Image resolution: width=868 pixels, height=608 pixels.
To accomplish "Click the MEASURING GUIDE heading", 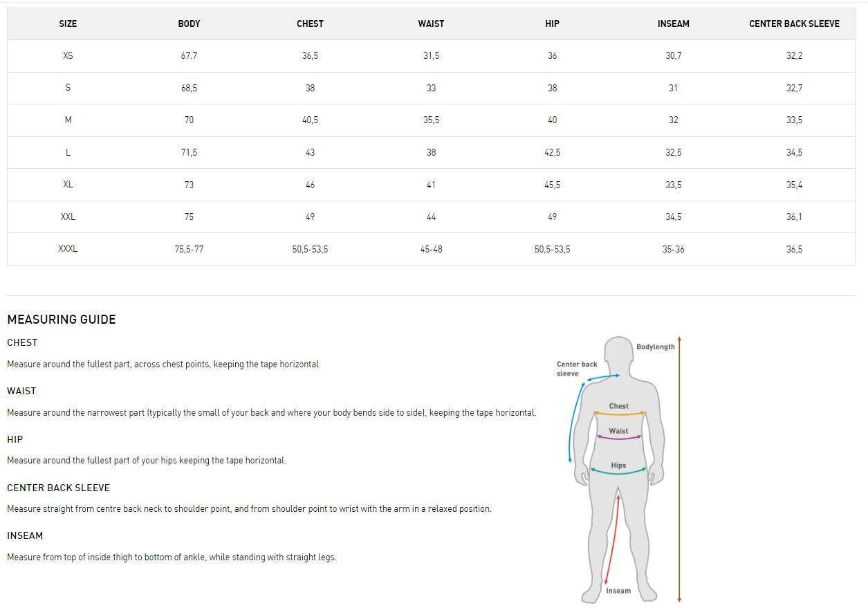I will coord(62,320).
